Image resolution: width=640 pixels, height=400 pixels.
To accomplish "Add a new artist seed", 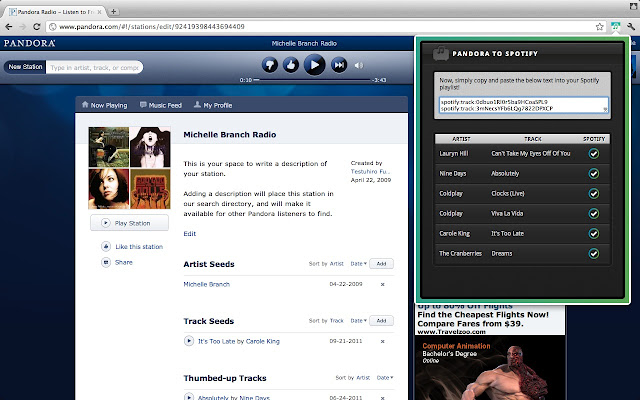I will (381, 264).
